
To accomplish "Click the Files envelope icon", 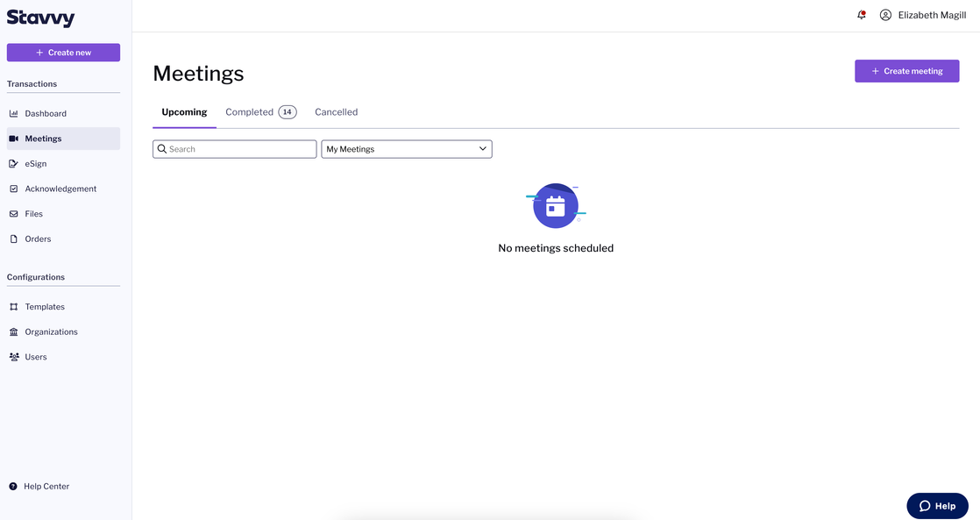I will 14,214.
